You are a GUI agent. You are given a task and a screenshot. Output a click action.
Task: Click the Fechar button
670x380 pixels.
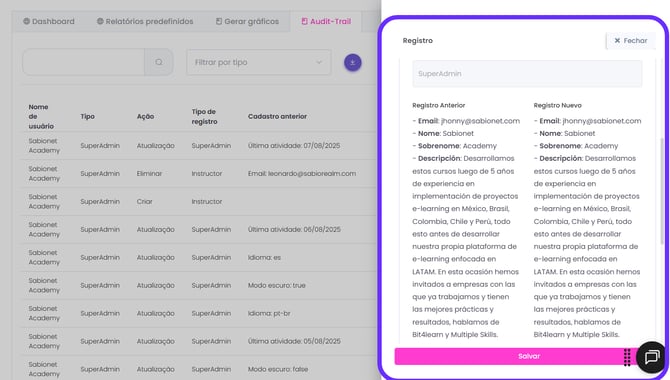[x=630, y=41]
